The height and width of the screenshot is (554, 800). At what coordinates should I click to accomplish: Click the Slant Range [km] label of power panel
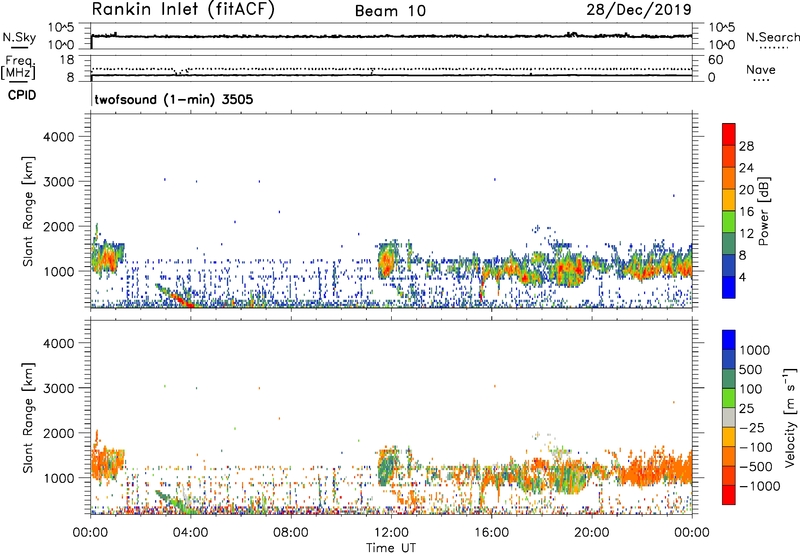[x=29, y=211]
